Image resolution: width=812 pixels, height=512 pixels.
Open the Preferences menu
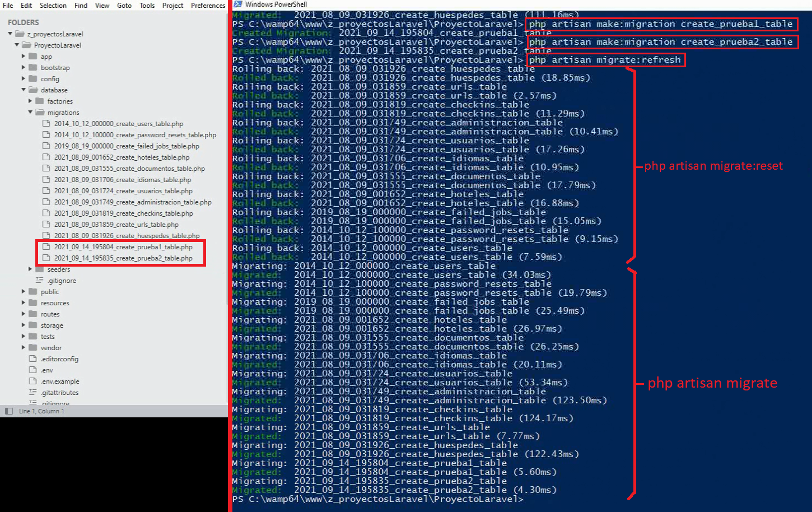click(x=208, y=5)
